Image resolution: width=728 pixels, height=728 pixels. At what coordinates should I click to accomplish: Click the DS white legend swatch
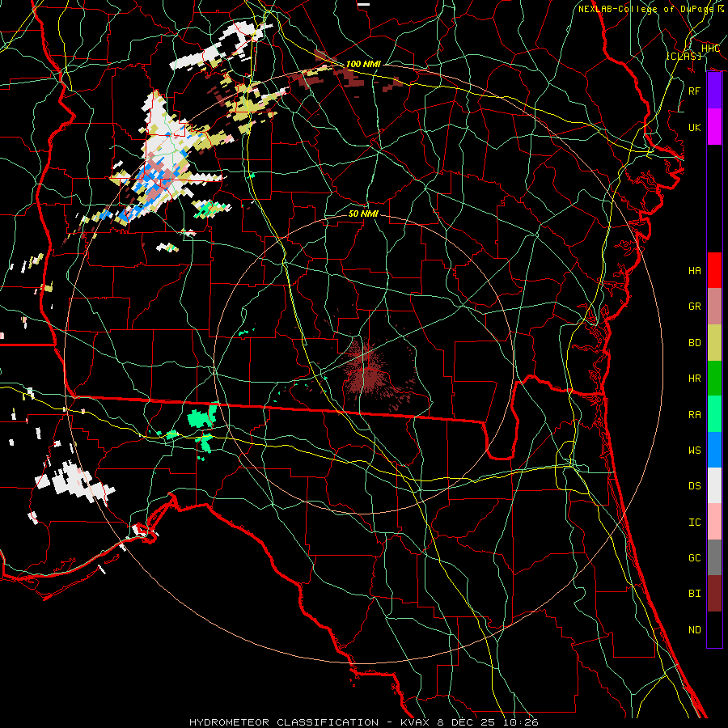[714, 485]
